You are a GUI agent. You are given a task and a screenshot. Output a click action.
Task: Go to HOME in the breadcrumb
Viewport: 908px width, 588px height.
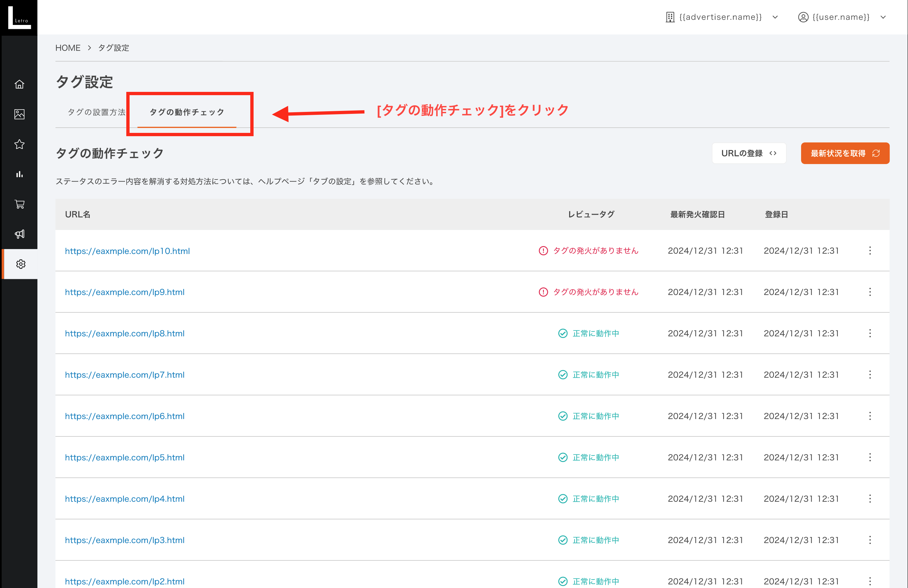point(68,48)
